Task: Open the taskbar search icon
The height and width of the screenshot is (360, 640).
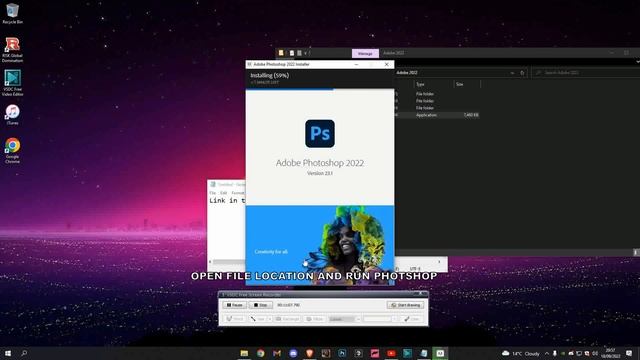Action: (24, 353)
